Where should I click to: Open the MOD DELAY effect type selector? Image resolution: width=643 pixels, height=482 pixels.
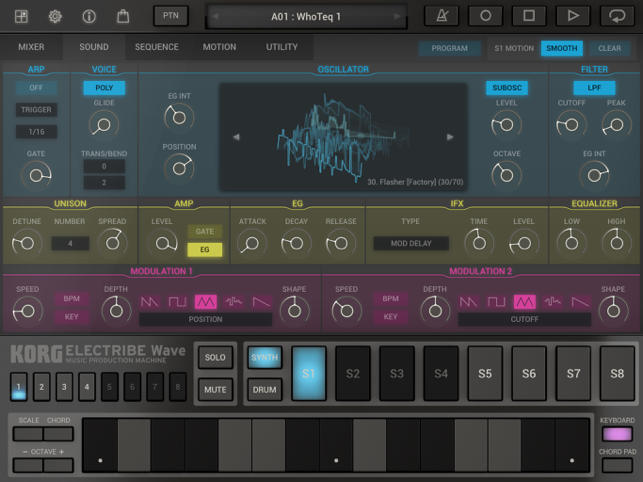click(x=410, y=243)
